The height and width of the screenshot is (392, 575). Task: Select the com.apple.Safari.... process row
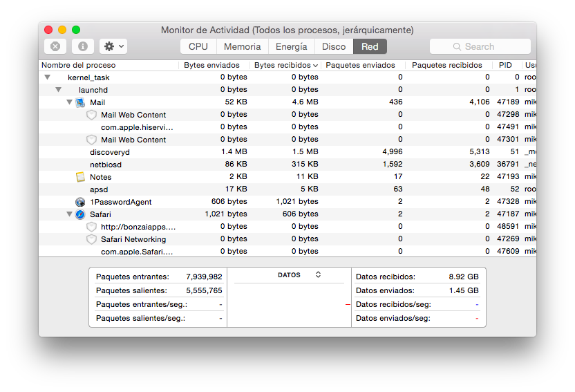[x=287, y=251]
